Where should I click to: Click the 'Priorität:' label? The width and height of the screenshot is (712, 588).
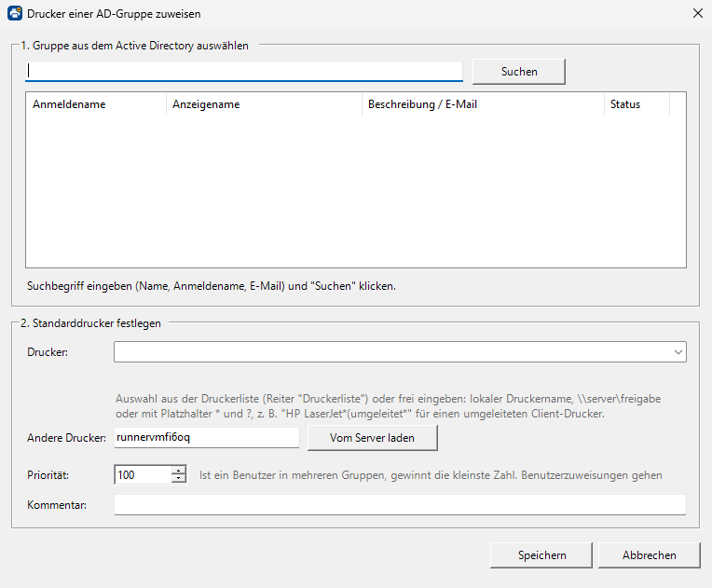[48, 475]
